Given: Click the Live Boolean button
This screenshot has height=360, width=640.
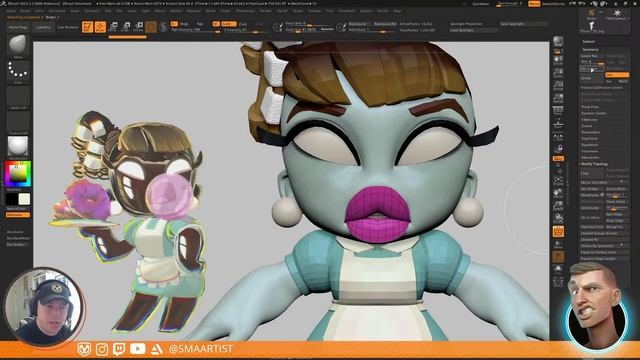Looking at the screenshot, I should 68,27.
